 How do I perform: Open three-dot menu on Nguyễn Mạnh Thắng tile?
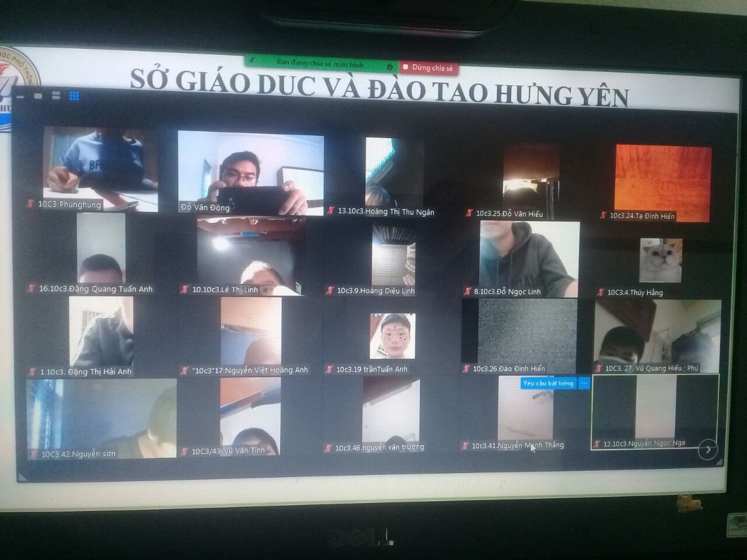click(x=584, y=383)
